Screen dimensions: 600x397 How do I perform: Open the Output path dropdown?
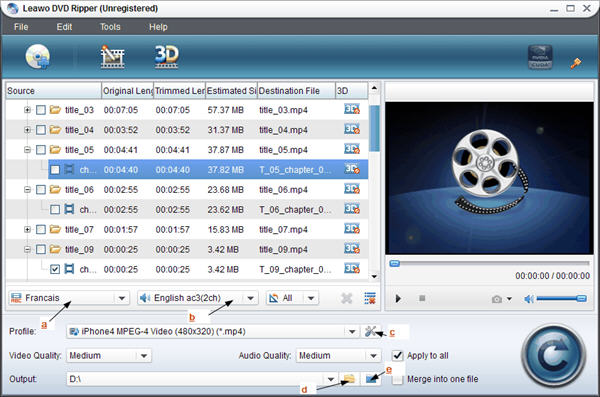point(331,379)
